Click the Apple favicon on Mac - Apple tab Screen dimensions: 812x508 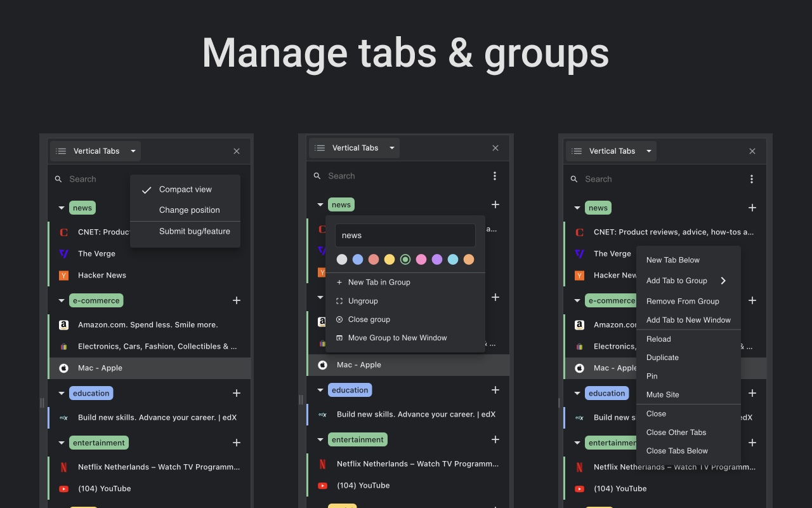coord(63,368)
